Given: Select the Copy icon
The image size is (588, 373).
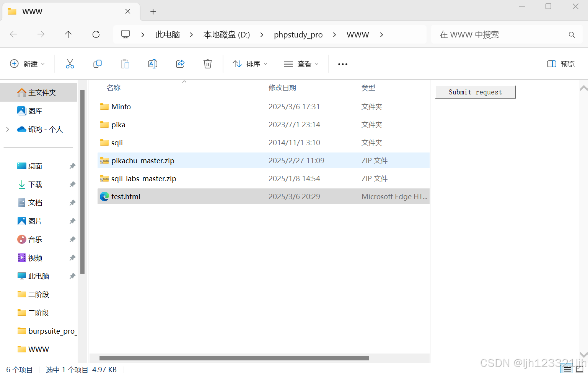Looking at the screenshot, I should click(x=98, y=63).
